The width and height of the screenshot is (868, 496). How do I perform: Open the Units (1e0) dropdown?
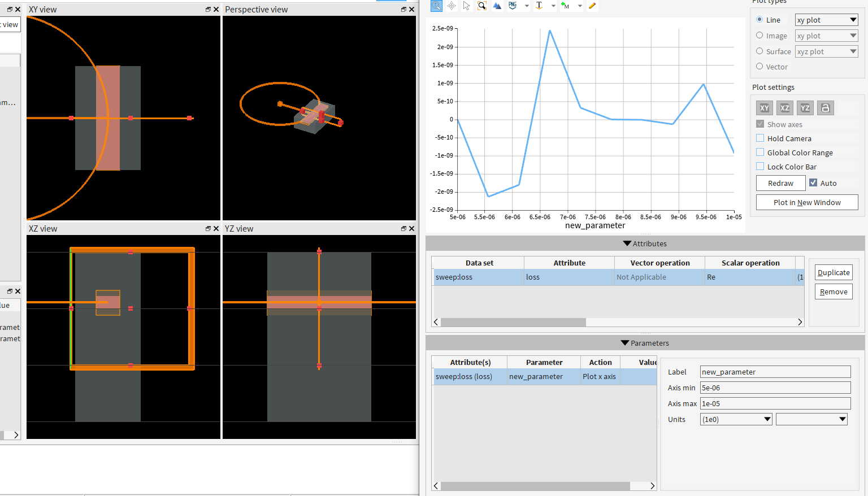[x=736, y=419]
